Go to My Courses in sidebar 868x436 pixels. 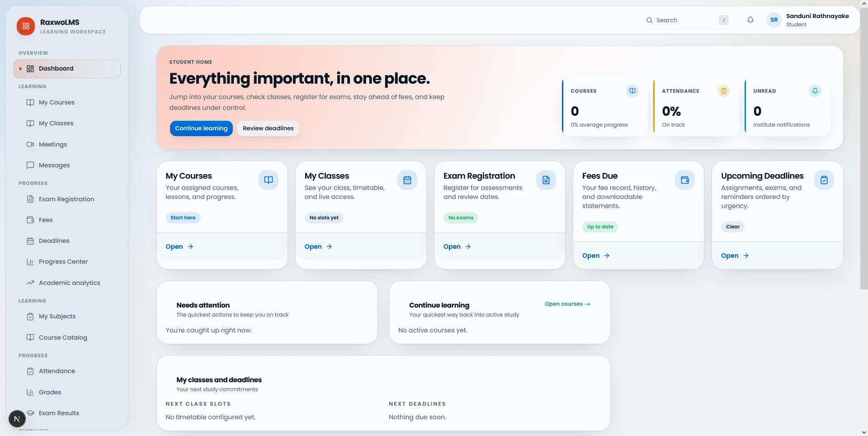(x=67, y=103)
